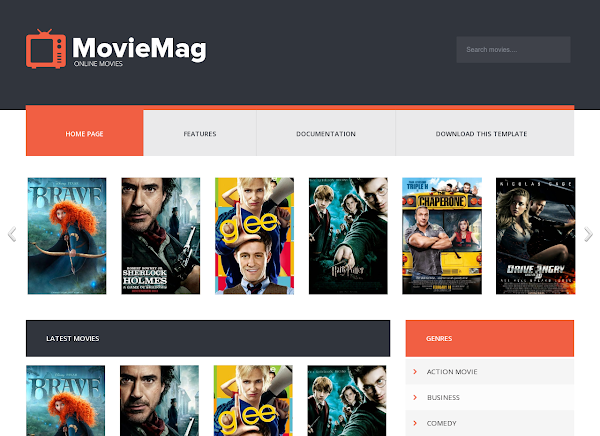Open the Comedy genre link
This screenshot has height=436, width=600.
442,423
